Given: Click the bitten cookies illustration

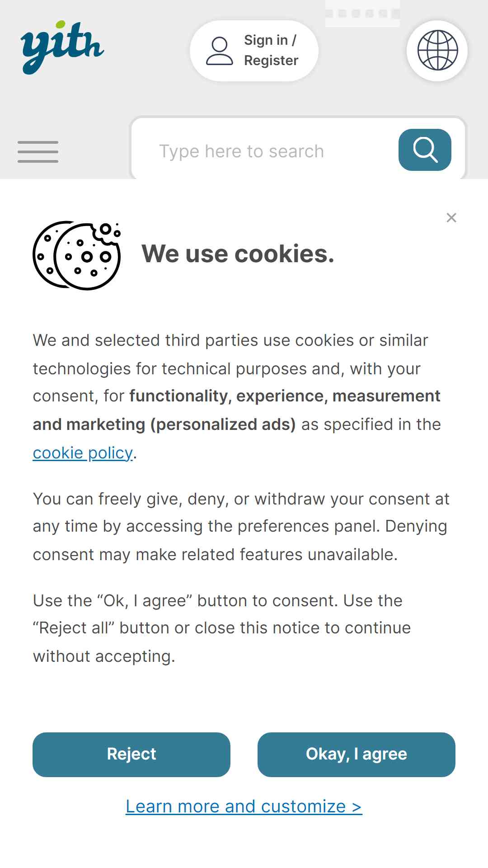Looking at the screenshot, I should tap(77, 255).
